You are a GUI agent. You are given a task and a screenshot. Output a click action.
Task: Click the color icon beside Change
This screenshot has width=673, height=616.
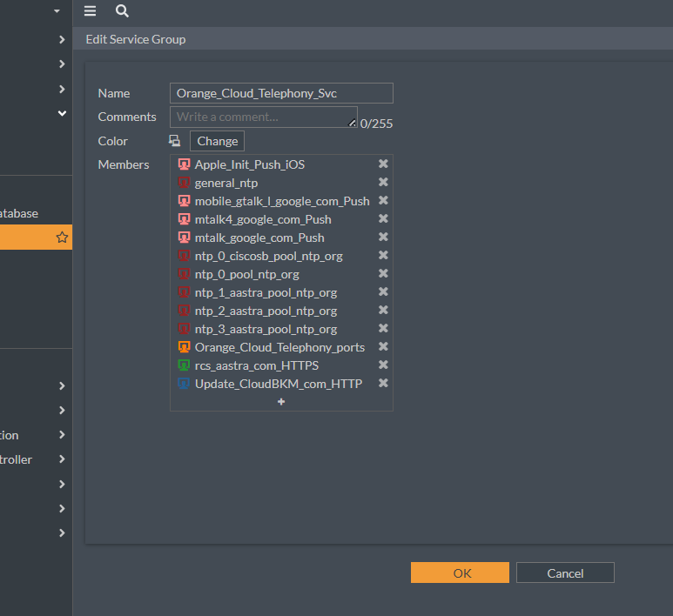point(174,141)
